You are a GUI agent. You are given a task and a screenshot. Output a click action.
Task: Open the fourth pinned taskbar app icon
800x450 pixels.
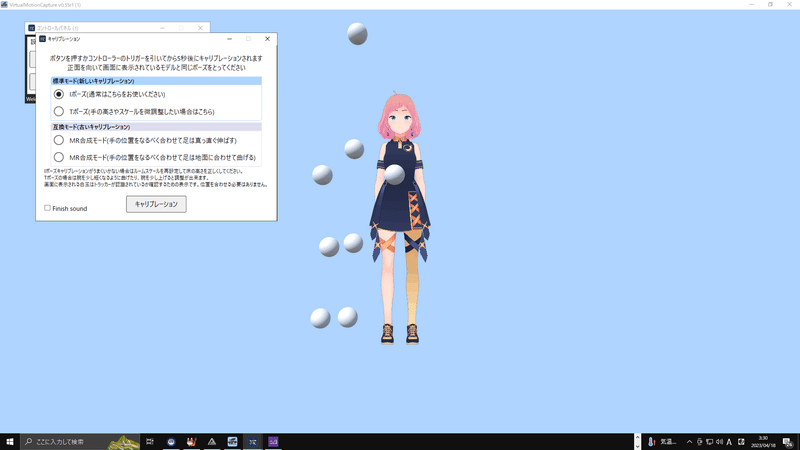click(232, 442)
